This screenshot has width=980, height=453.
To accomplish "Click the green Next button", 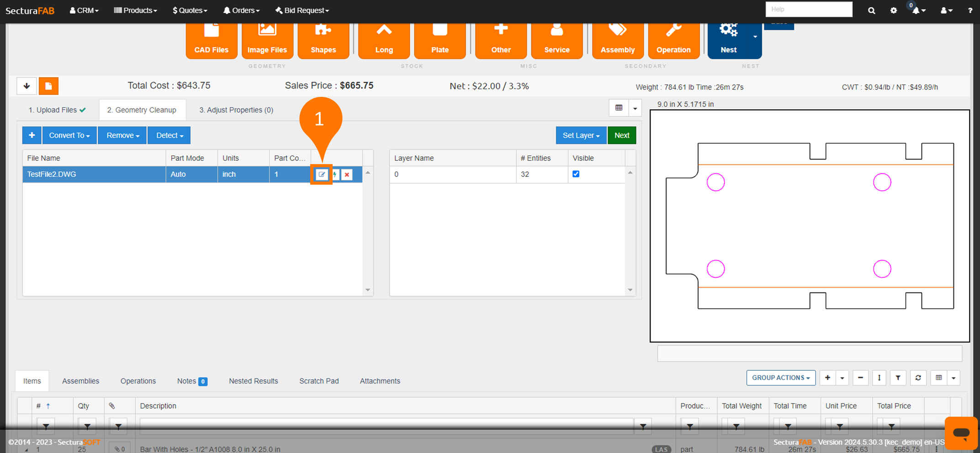I will point(622,135).
